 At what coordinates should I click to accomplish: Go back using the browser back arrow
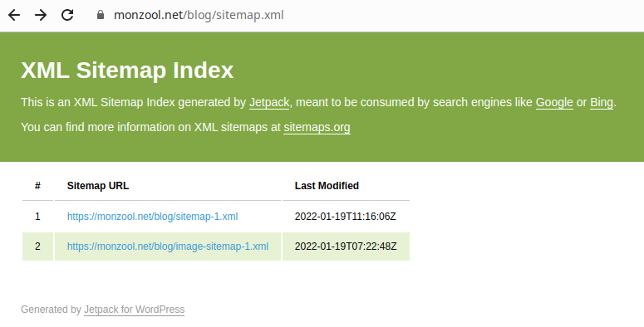pos(14,15)
